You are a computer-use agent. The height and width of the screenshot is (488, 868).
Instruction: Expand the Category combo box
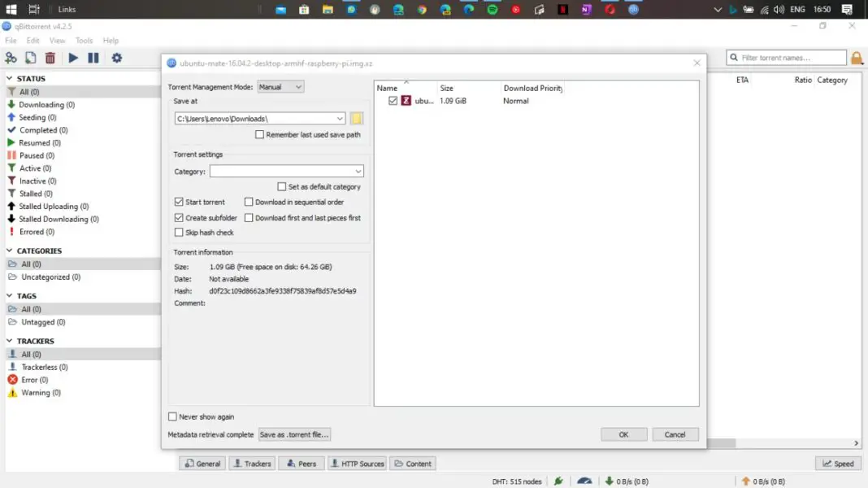tap(358, 172)
